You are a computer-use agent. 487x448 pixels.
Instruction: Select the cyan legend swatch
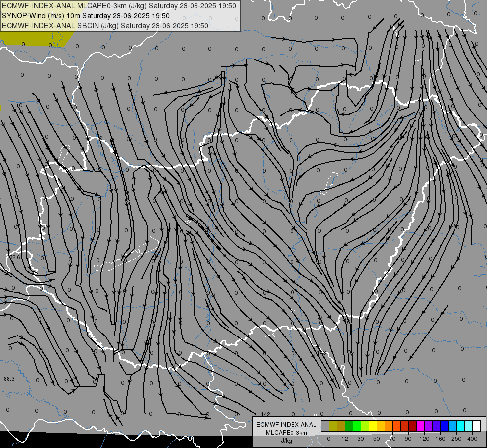460,426
